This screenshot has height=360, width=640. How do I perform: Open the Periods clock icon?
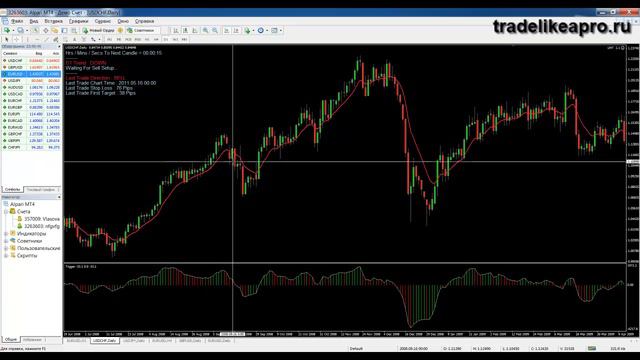[260, 30]
